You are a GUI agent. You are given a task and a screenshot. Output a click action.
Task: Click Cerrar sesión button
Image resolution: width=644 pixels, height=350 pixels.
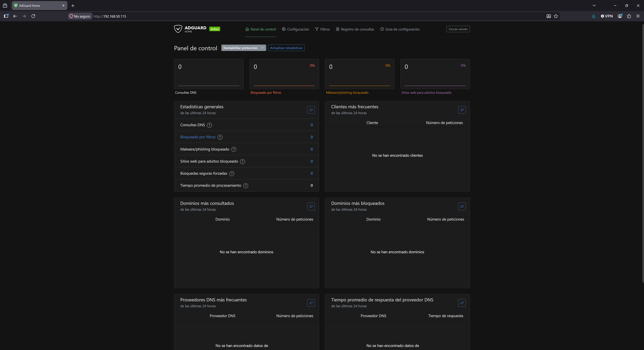[x=458, y=29]
